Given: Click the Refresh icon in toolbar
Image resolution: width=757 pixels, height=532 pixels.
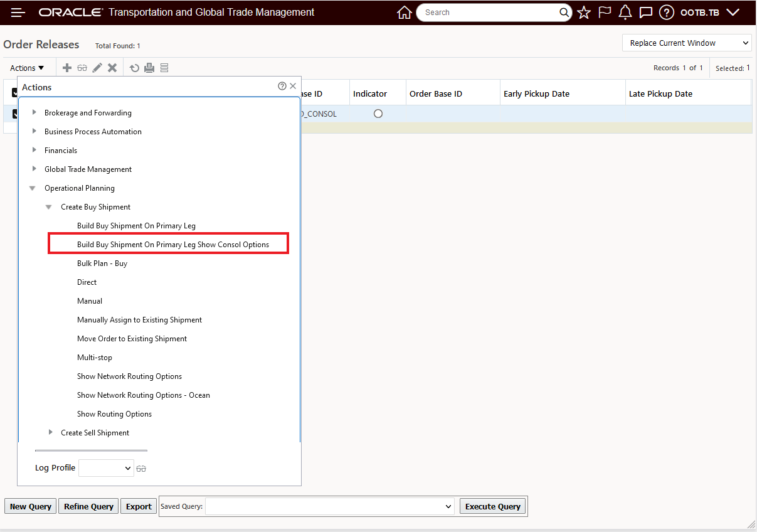Looking at the screenshot, I should coord(134,68).
